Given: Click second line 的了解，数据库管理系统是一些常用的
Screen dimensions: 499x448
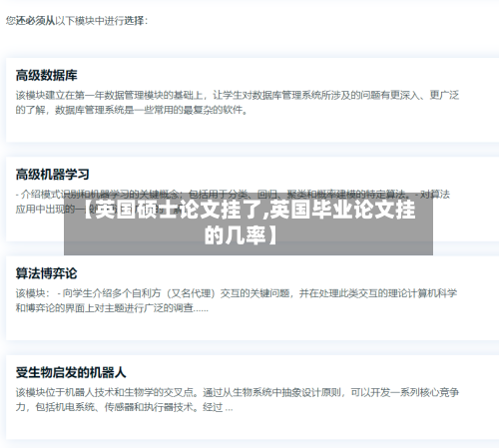Looking at the screenshot, I should (132, 110).
